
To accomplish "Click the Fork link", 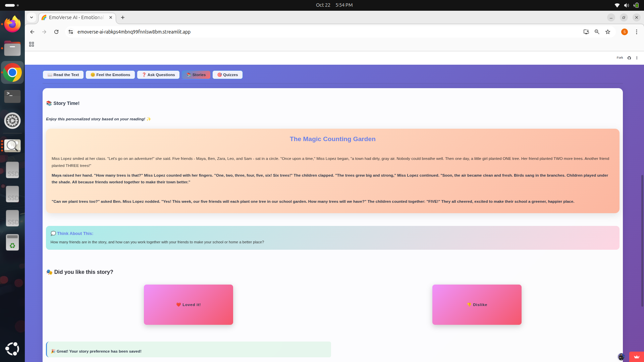I will click(x=620, y=58).
